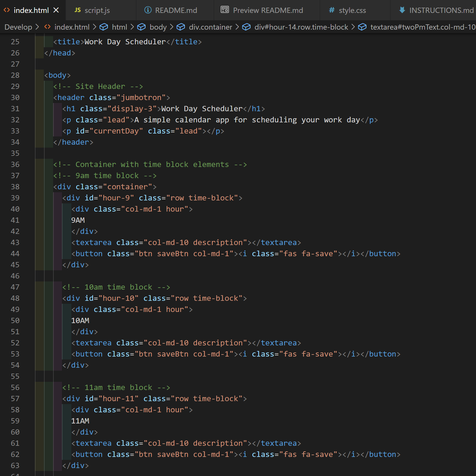476x476 pixels.
Task: Select html element in breadcrumb
Action: click(x=119, y=27)
